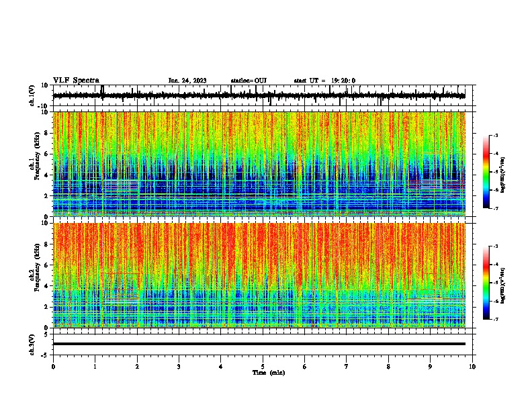Click the ch.2 colorbar 'log(PSD)' label
Image resolution: width=532 pixels, height=411 pixels.
[x=503, y=286]
